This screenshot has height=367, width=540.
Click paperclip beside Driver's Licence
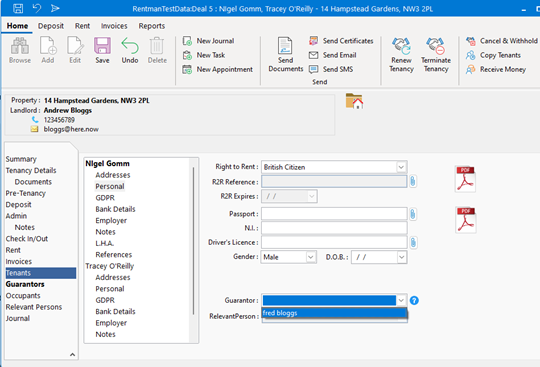pos(413,242)
